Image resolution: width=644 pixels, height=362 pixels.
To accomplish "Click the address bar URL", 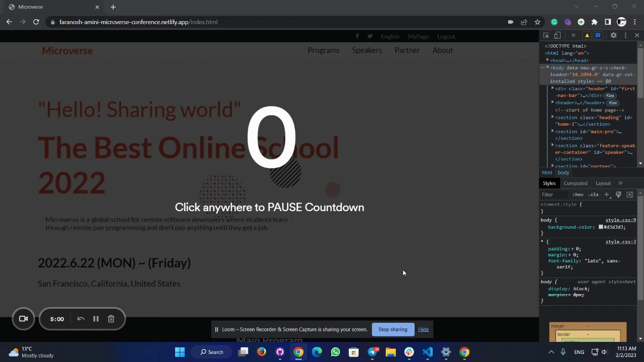I will (138, 22).
